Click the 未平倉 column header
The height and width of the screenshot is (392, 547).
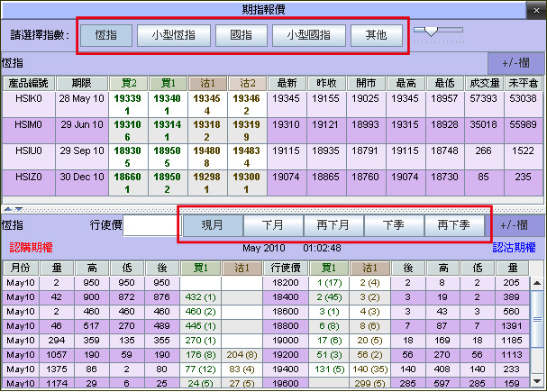(x=524, y=83)
